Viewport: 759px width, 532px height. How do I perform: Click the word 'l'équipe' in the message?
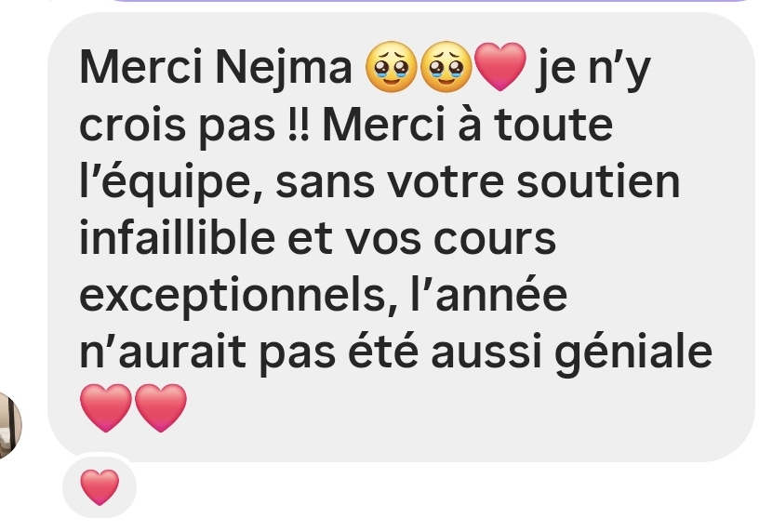pos(171,182)
